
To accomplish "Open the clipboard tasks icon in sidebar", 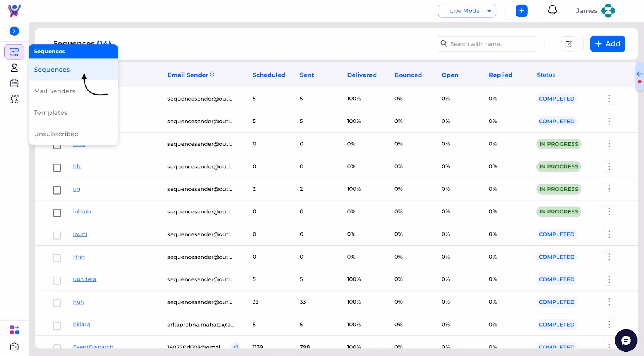I will (14, 83).
